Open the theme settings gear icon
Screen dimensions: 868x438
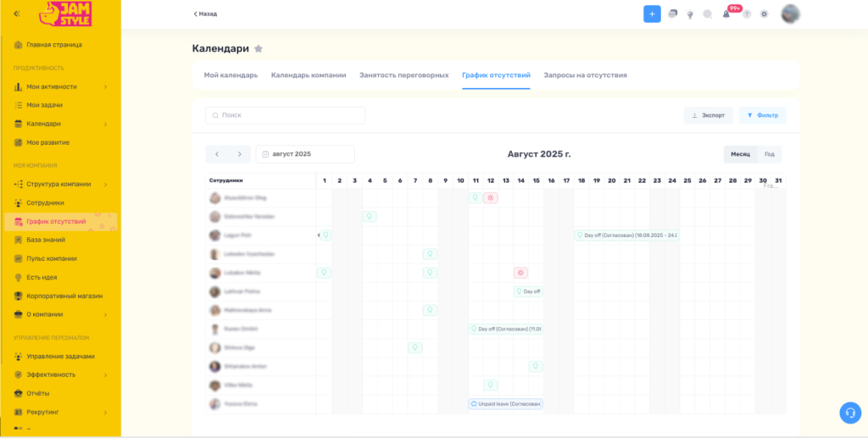point(764,14)
